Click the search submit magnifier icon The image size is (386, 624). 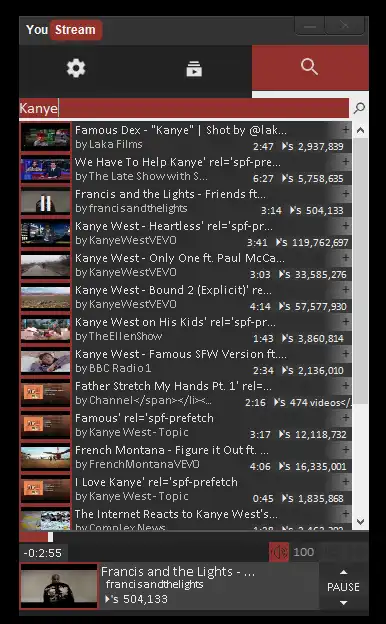click(359, 108)
